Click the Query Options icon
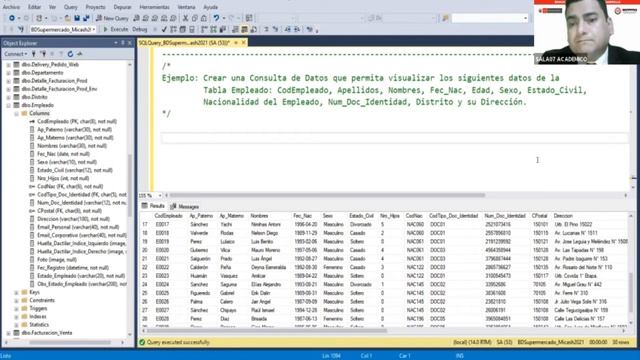Image resolution: width=640 pixels, height=360 pixels. pyautogui.click(x=182, y=29)
